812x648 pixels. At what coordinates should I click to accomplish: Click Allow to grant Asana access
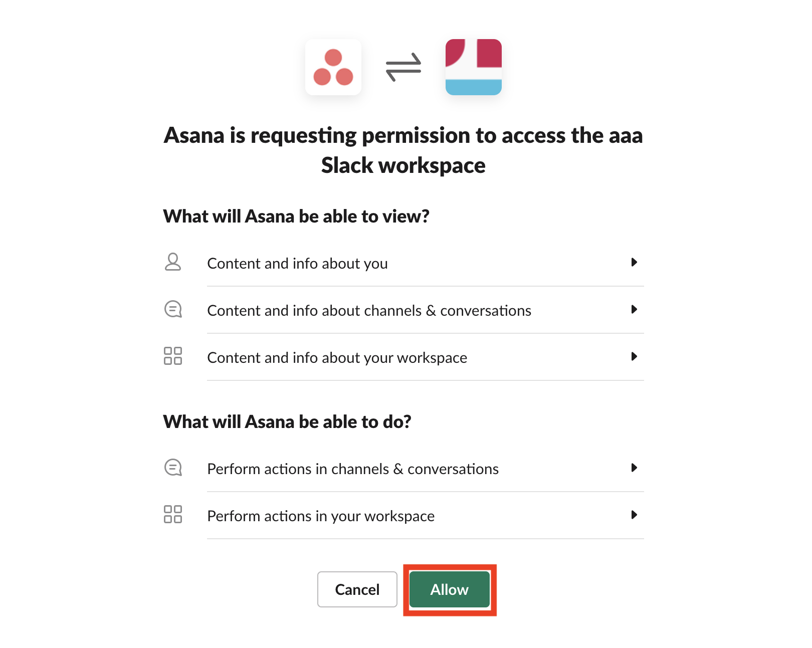pos(449,590)
